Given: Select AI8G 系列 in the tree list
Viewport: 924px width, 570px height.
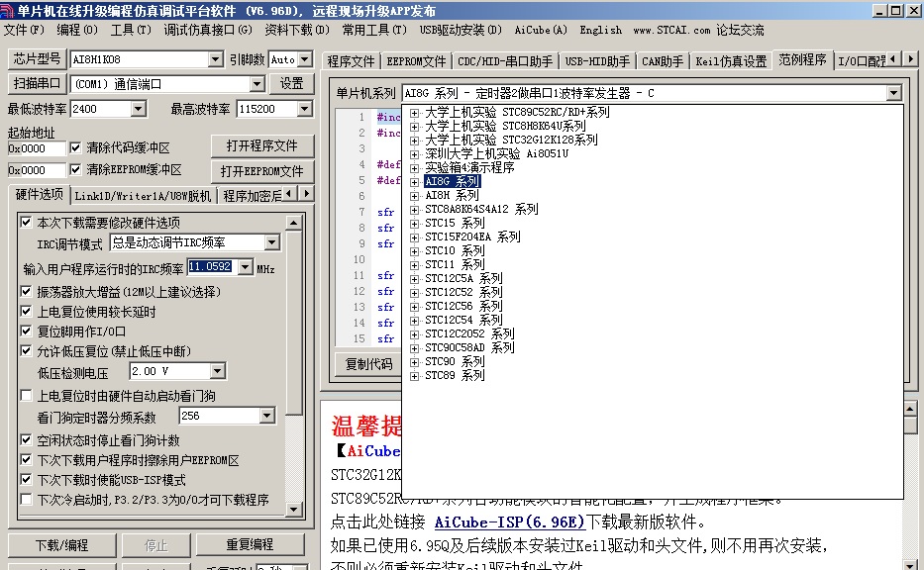Looking at the screenshot, I should point(452,182).
